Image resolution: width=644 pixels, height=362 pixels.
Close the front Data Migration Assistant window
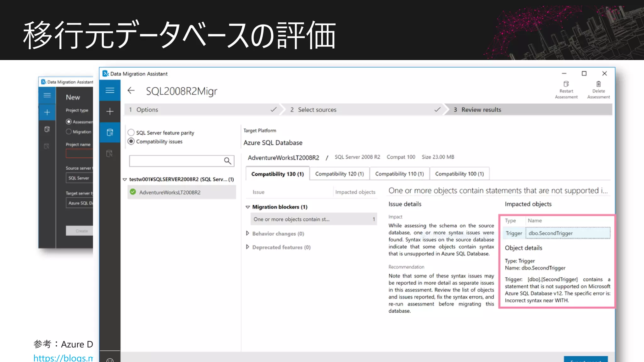(604, 74)
